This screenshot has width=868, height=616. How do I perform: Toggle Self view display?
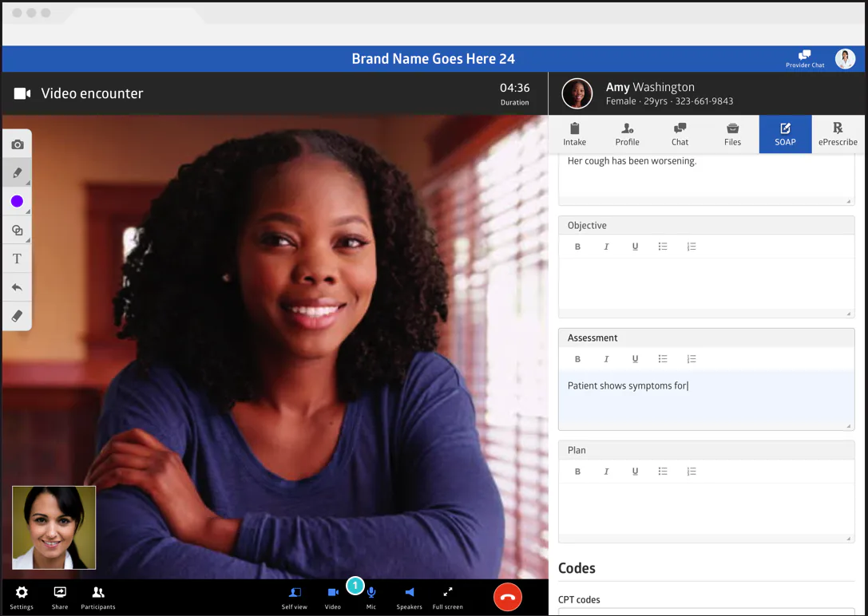tap(294, 598)
